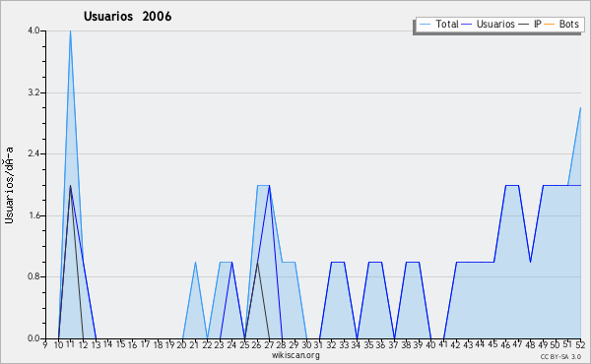The image size is (591, 364).
Task: Click x-axis week label 27
Action: [x=269, y=344]
